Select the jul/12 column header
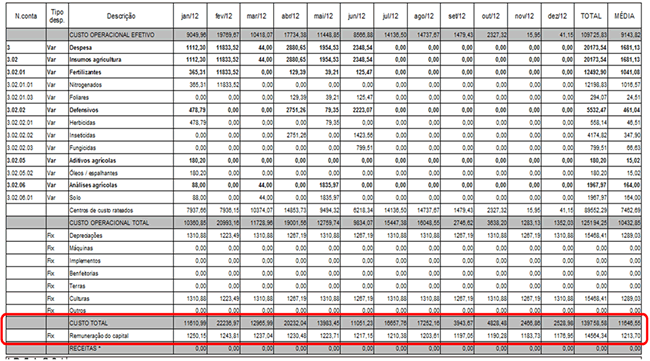 390,16
